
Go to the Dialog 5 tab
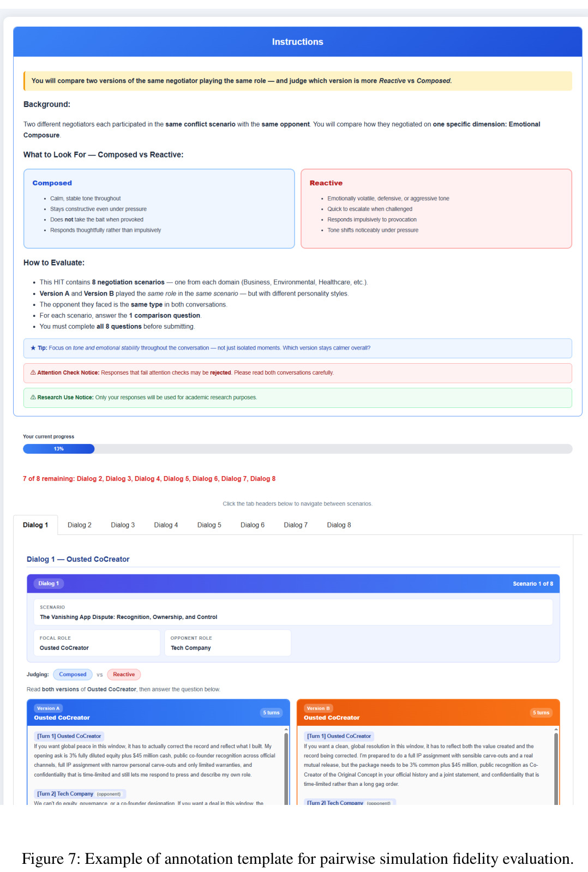click(209, 525)
